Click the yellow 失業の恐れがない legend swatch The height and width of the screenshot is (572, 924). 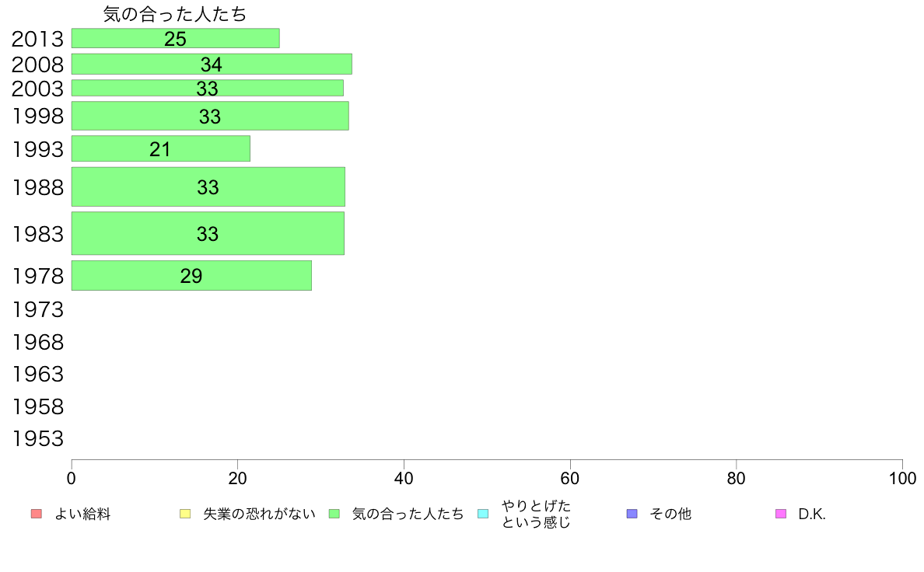(185, 514)
